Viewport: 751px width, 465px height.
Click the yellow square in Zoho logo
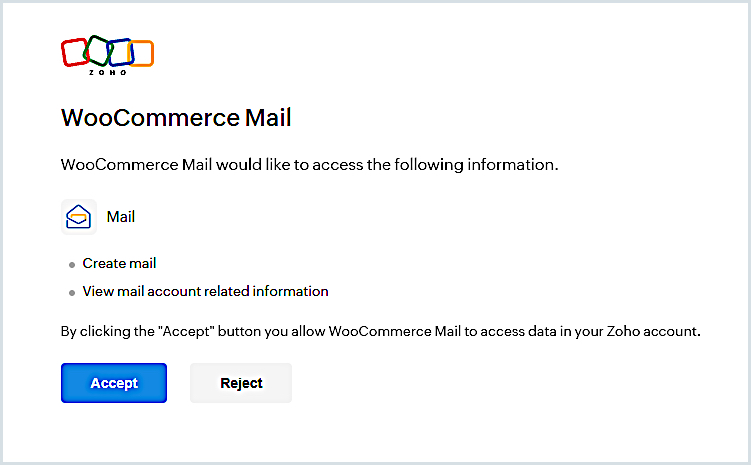(x=143, y=53)
